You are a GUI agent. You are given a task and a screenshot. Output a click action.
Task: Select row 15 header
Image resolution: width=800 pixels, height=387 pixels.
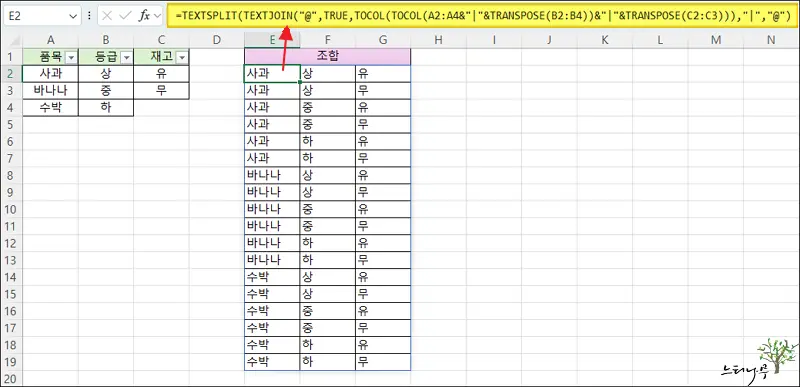click(11, 294)
